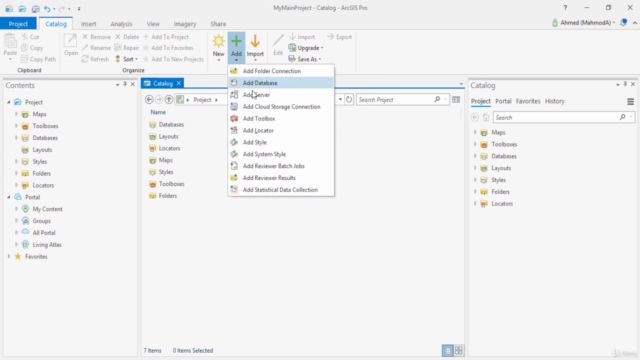Collapse the Project node in Contents
640x360 pixels.
9,102
